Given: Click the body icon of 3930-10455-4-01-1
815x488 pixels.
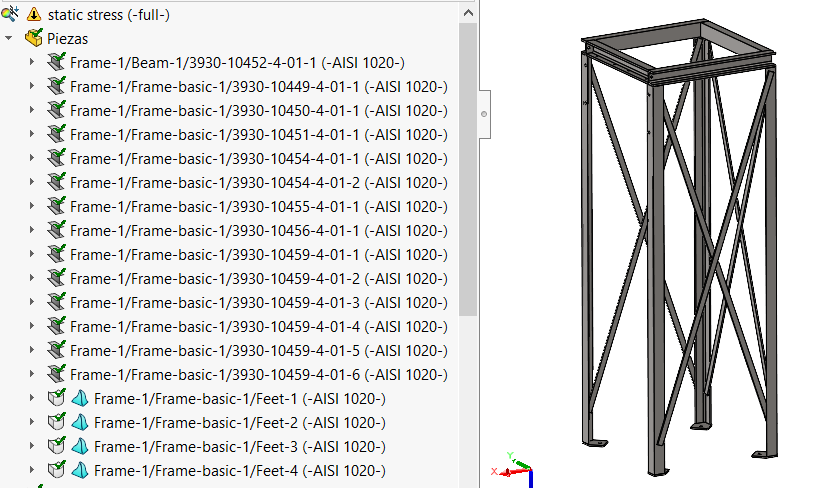Looking at the screenshot, I should pyautogui.click(x=56, y=206).
